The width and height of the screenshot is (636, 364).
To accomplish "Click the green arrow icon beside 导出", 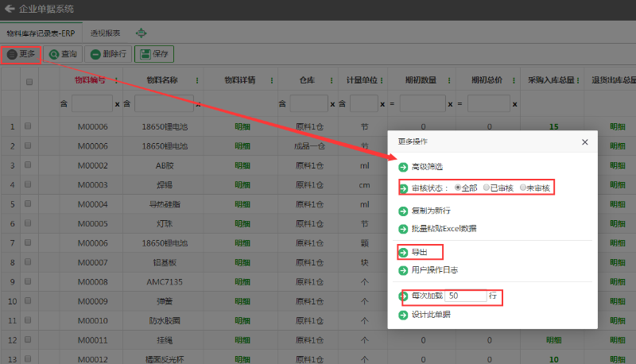I will [x=403, y=253].
